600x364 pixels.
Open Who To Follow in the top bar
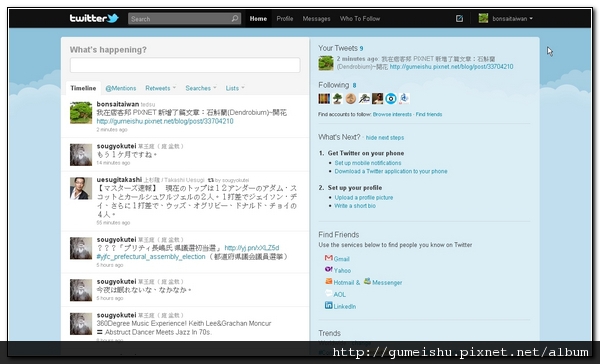pyautogui.click(x=360, y=18)
